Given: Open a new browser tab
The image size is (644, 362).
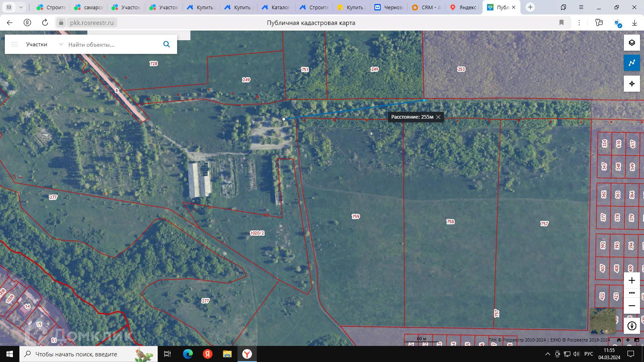Looking at the screenshot, I should pos(530,7).
